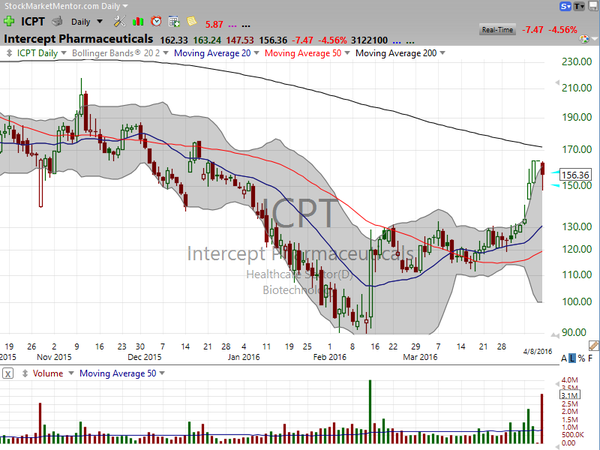This screenshot has height=450, width=600.
Task: Click the white dropdown arrow beside palette
Action: coord(594,39)
